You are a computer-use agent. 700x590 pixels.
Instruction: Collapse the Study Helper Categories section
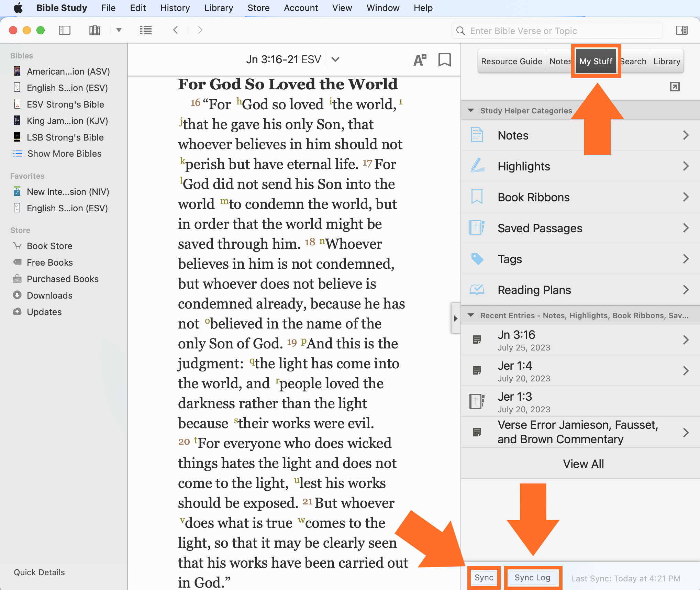tap(471, 110)
